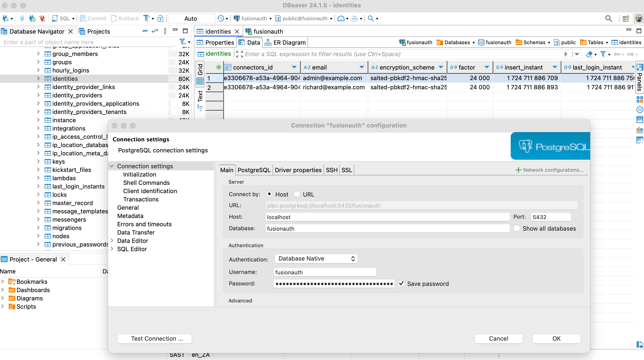Open the Database Native authentication dropdown

(x=316, y=258)
